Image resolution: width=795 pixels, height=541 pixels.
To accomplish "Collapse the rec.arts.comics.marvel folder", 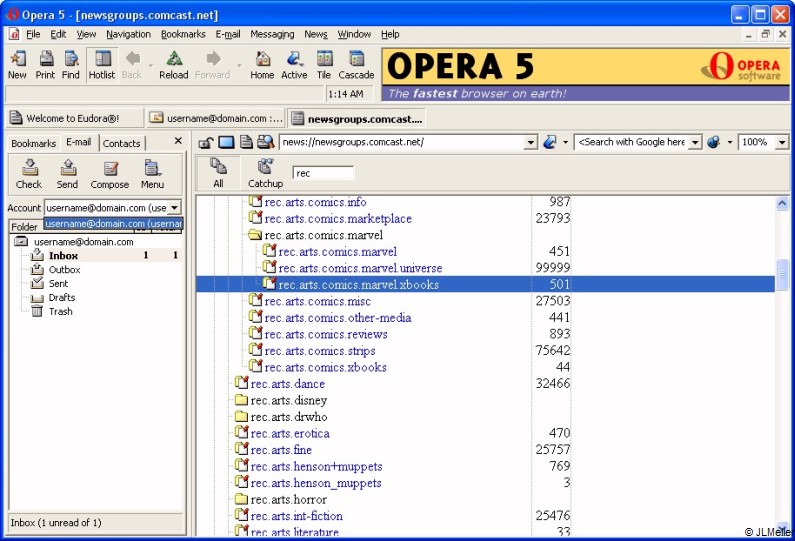I will [x=255, y=235].
